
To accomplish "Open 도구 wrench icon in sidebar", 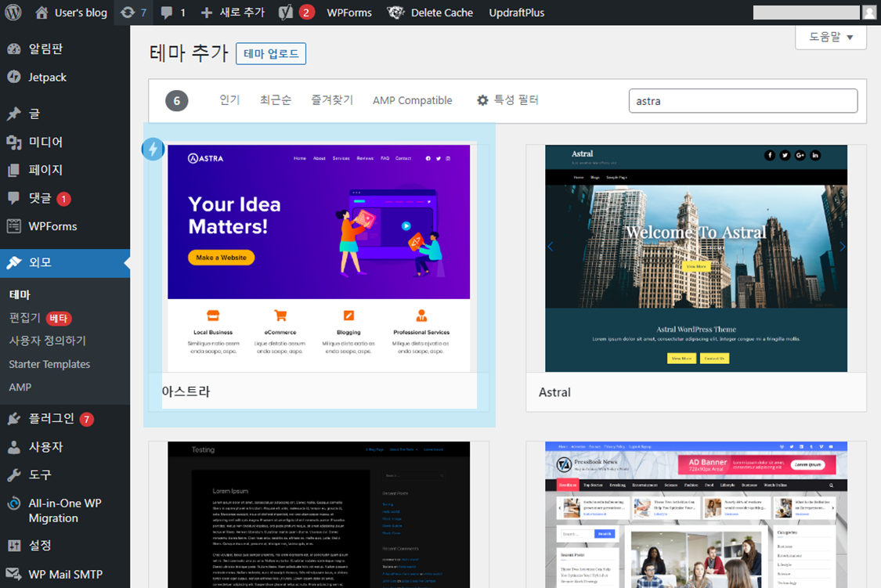I will tap(14, 475).
